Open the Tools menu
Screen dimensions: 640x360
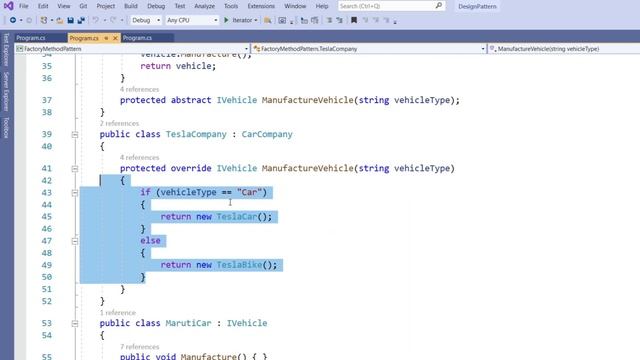coord(231,6)
